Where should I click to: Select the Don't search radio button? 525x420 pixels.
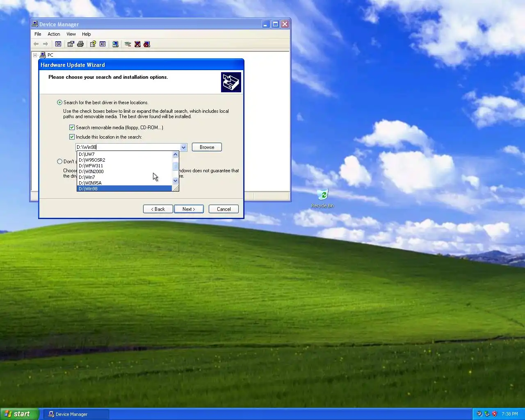pos(60,162)
